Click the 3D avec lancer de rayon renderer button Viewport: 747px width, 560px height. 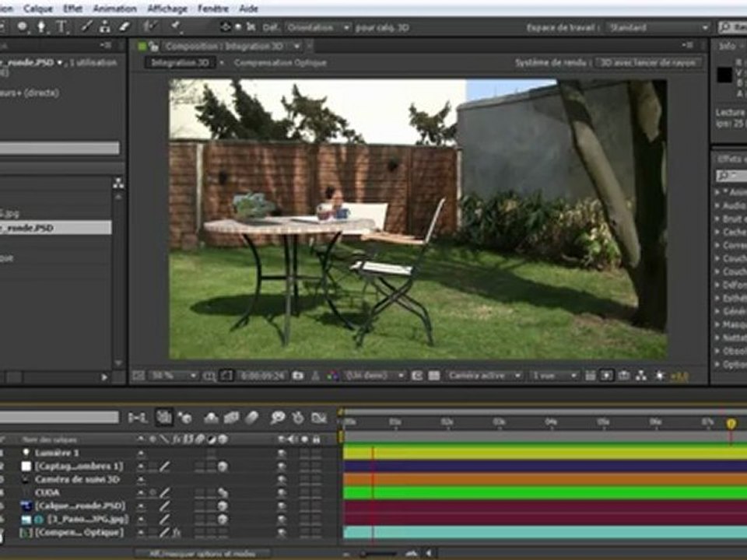(x=648, y=62)
